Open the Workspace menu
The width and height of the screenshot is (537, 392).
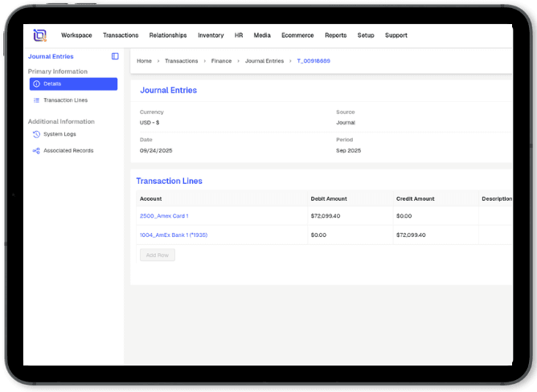tap(76, 35)
